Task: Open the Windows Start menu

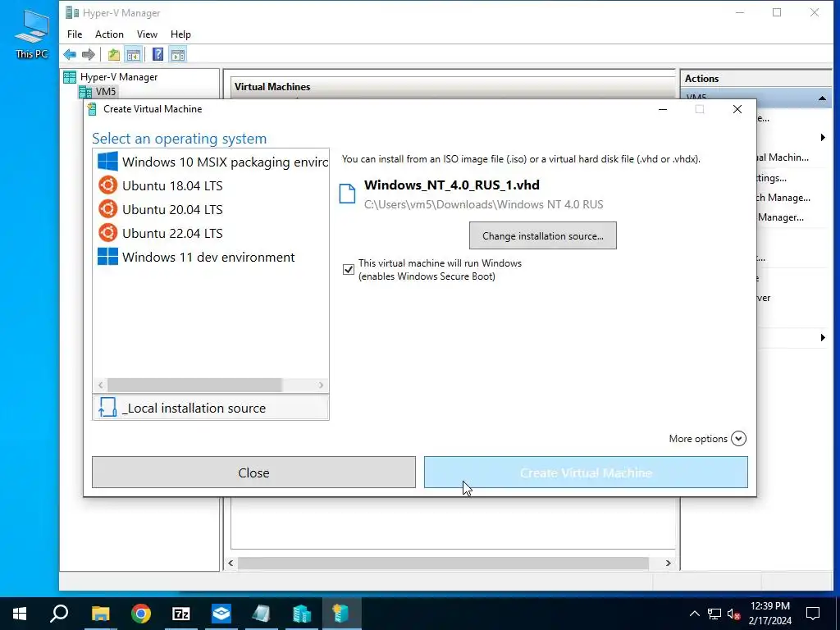Action: coord(20,614)
